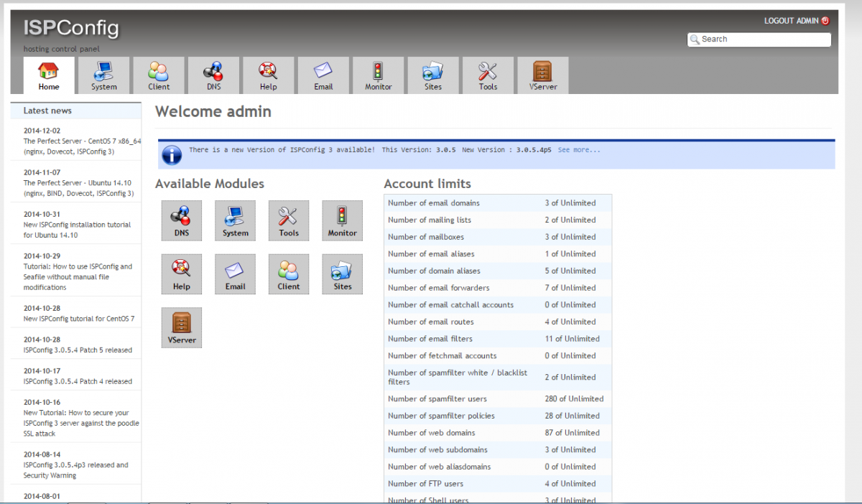
Task: Open the poodle SSL attack tutorial news
Action: point(81,423)
